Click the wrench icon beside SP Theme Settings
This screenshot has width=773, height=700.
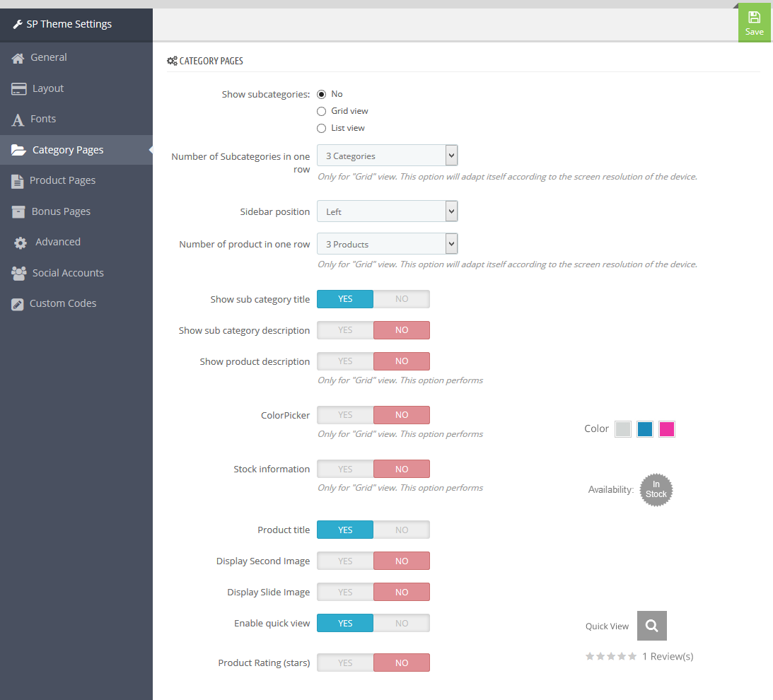coord(18,24)
